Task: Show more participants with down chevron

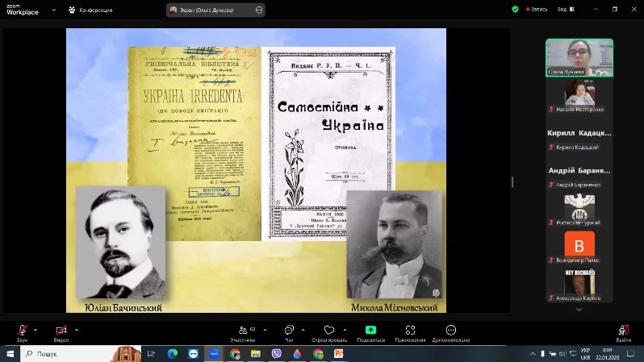Action: point(579,310)
